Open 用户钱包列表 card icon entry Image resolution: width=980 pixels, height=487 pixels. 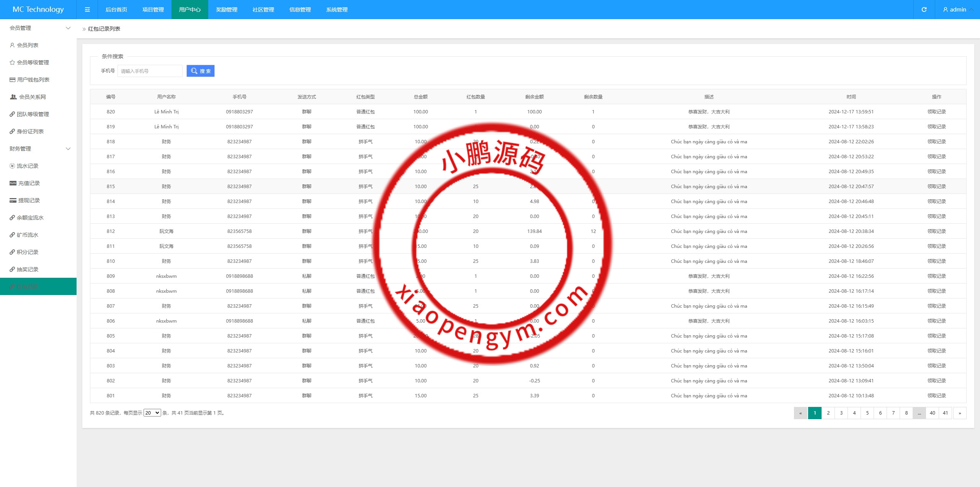click(13, 80)
